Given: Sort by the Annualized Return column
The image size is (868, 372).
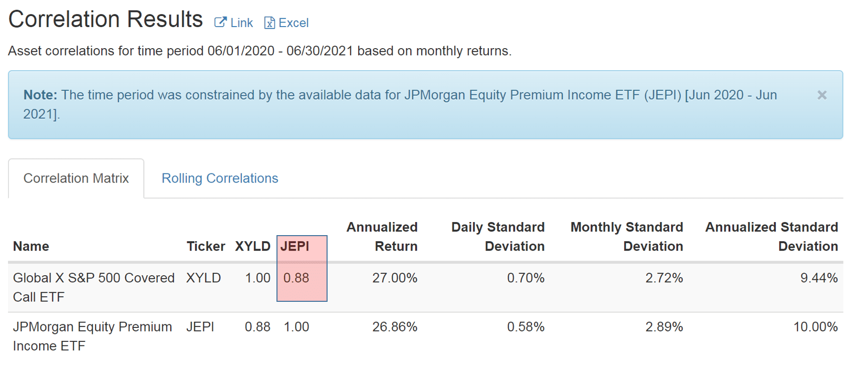Looking at the screenshot, I should tap(382, 237).
